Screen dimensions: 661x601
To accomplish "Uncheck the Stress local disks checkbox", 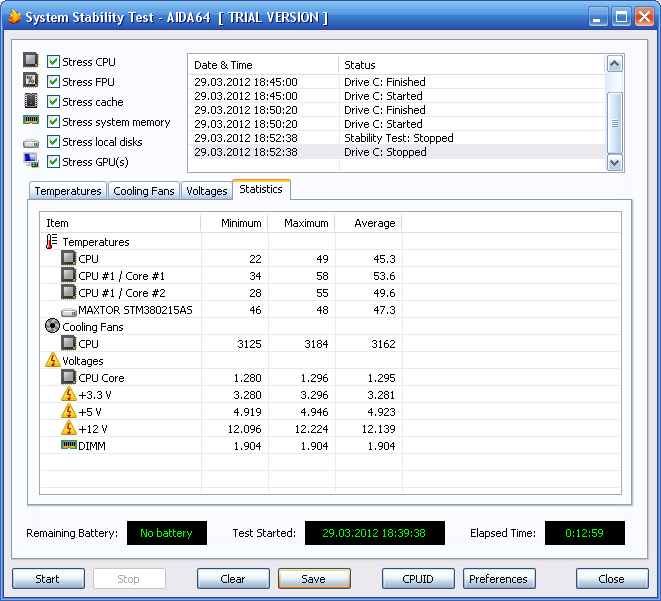I will click(53, 142).
